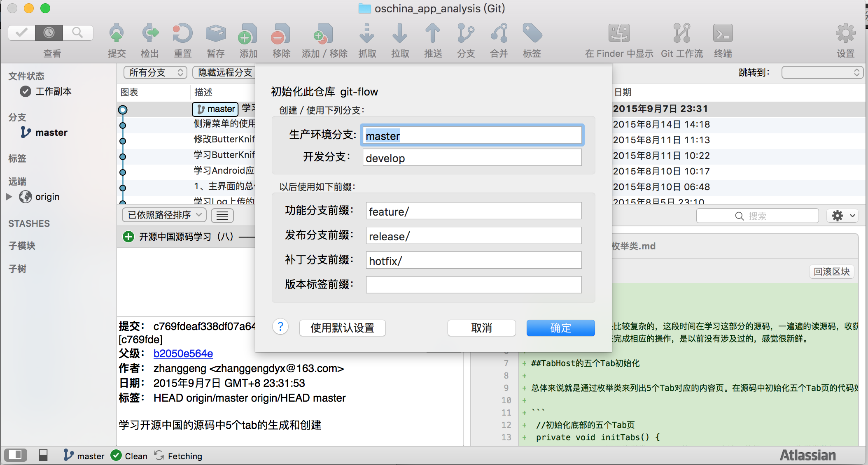Click the Revert Hunk (回滚区块) button
The width and height of the screenshot is (868, 465).
pos(832,272)
